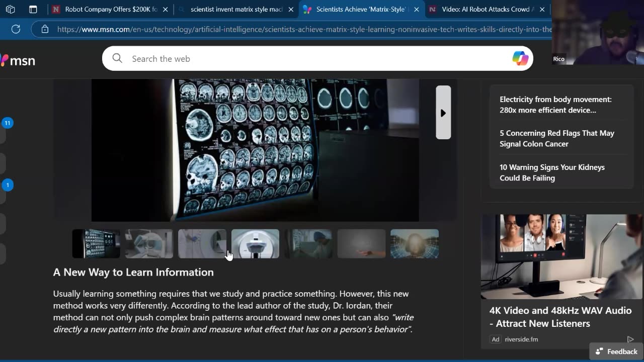Click the msn.com address bar URL
This screenshot has width=644, height=362.
click(x=304, y=29)
